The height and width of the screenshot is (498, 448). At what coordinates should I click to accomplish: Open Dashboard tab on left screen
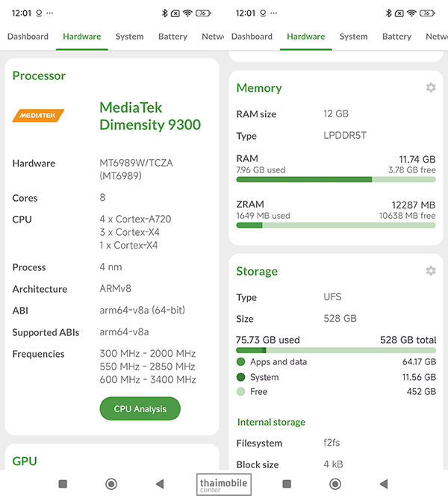click(28, 37)
